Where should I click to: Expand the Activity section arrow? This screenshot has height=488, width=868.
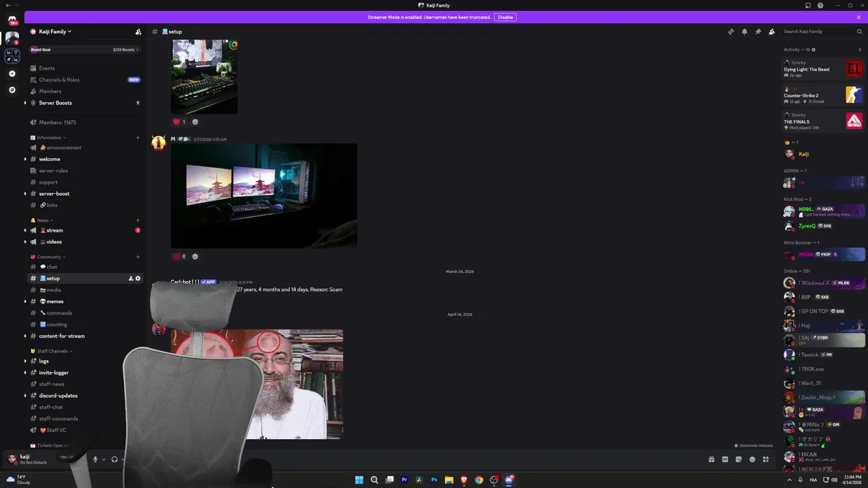pos(860,49)
